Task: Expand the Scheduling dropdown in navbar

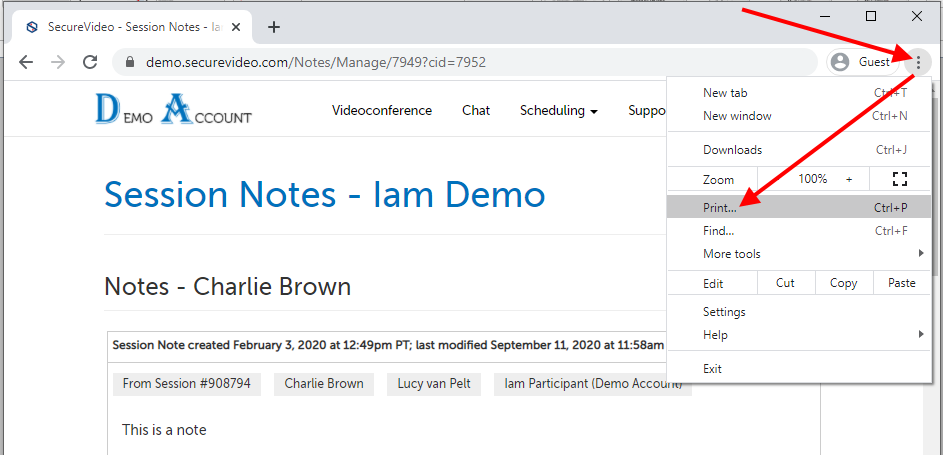Action: click(x=558, y=111)
